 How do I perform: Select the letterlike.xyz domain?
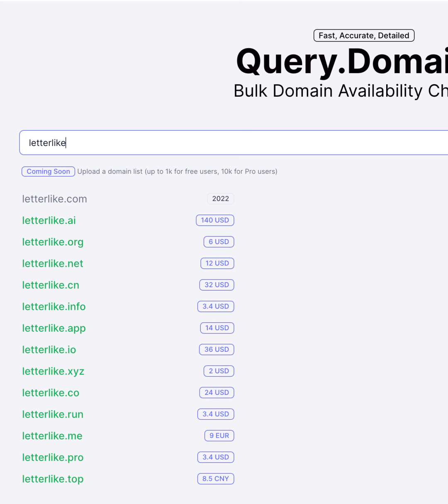click(53, 371)
